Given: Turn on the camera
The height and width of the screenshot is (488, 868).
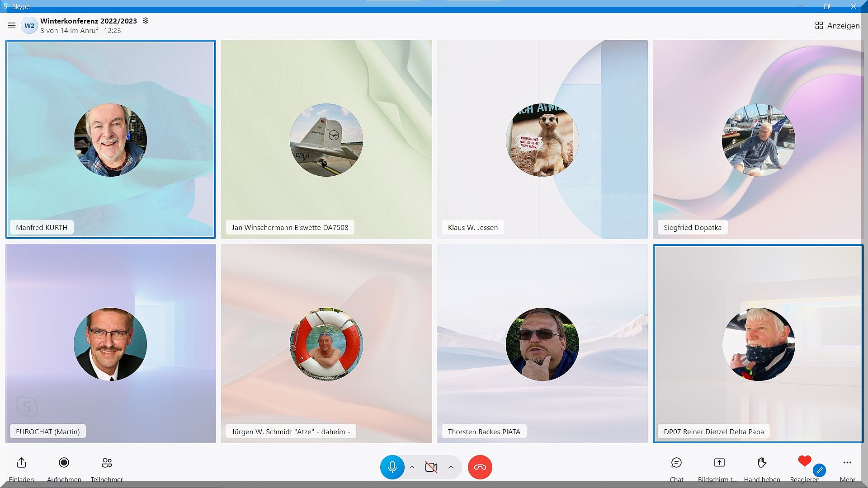Looking at the screenshot, I should pos(431,467).
